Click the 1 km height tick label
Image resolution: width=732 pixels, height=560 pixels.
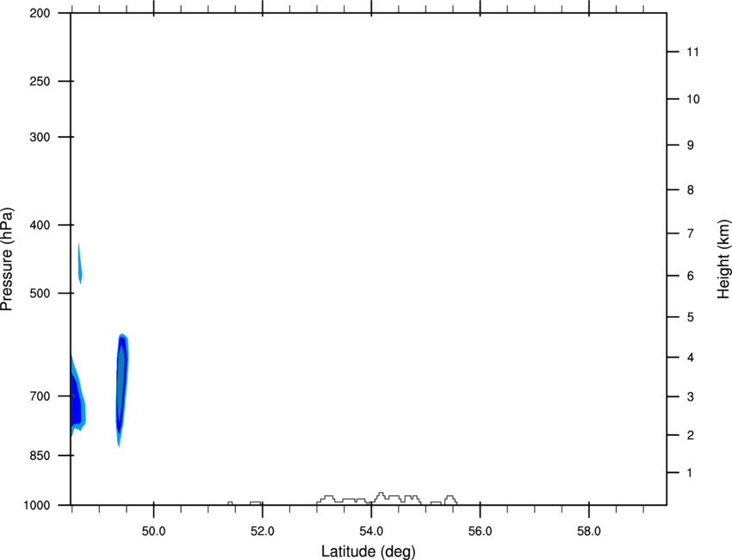pyautogui.click(x=691, y=473)
